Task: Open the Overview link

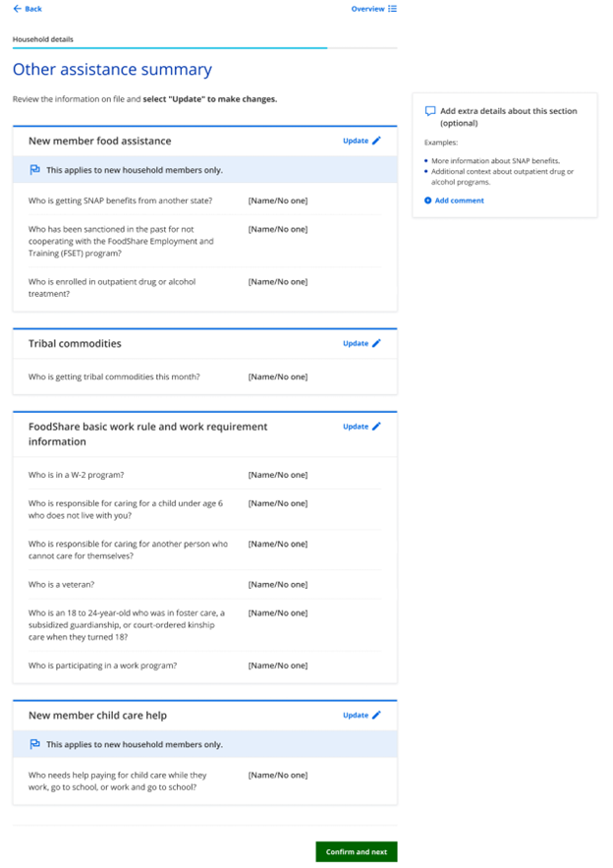Action: coord(367,9)
